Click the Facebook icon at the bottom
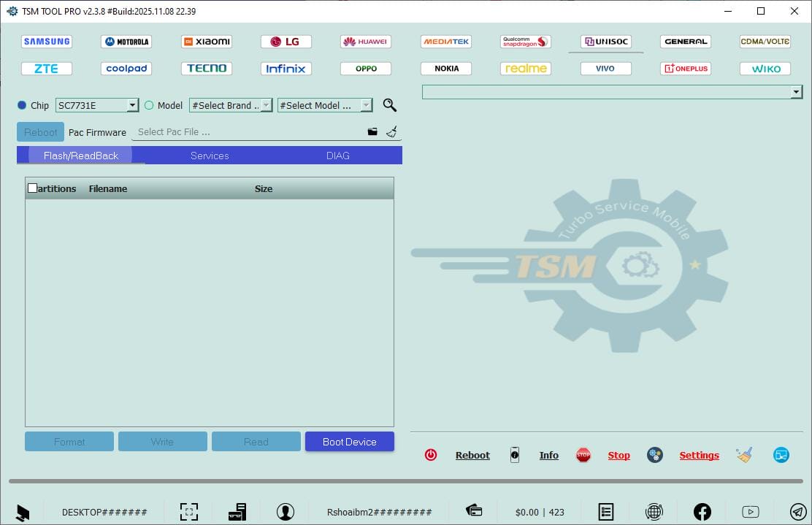 pos(702,511)
